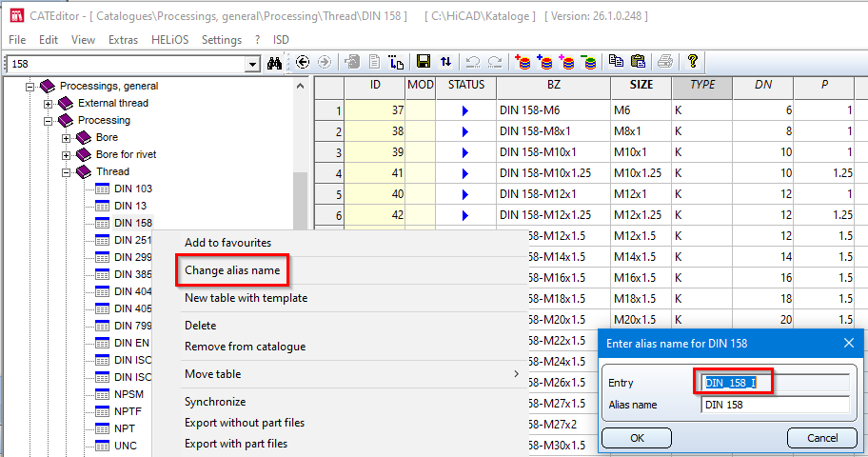This screenshot has width=868, height=457.
Task: Collapse the Thread node
Action: click(x=66, y=172)
